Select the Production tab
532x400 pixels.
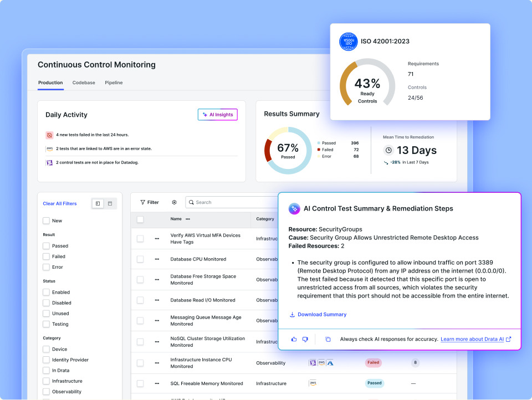tap(50, 83)
